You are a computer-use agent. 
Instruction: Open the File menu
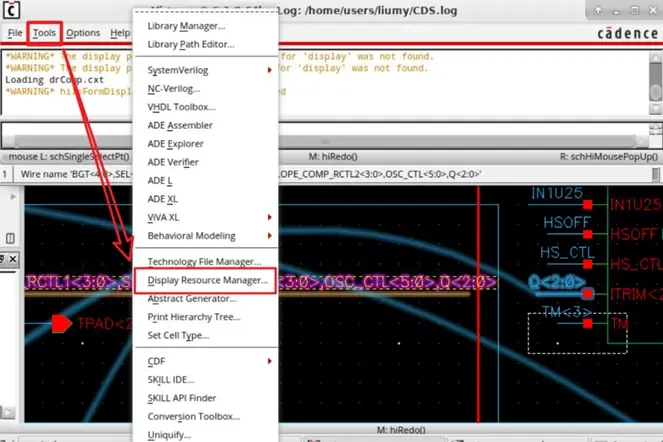[x=15, y=33]
